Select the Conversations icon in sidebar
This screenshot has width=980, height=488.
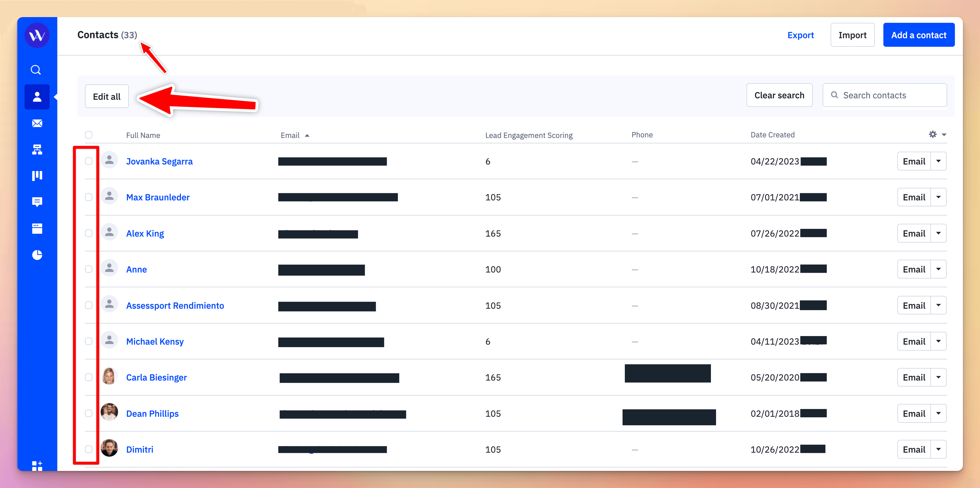pyautogui.click(x=36, y=202)
